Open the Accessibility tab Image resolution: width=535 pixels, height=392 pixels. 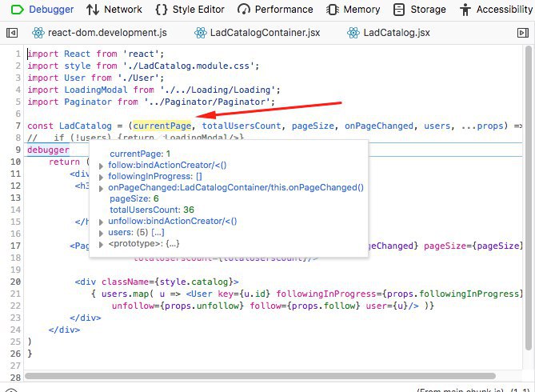497,10
